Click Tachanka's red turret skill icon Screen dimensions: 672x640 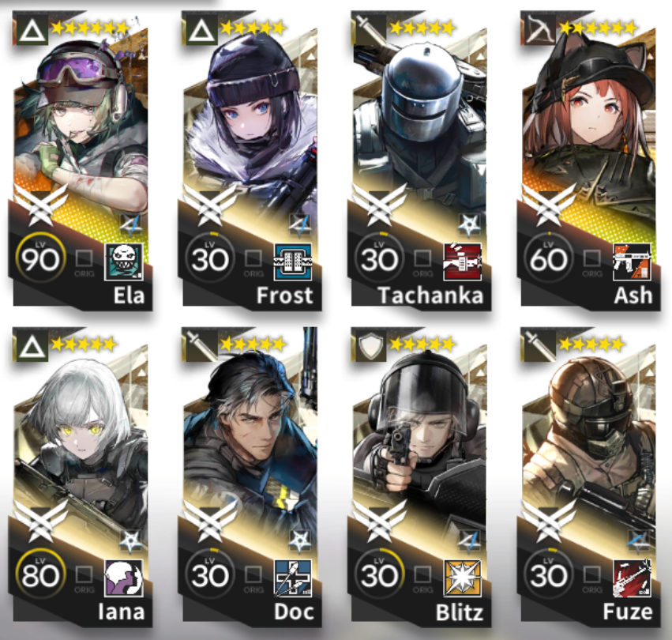tap(463, 262)
